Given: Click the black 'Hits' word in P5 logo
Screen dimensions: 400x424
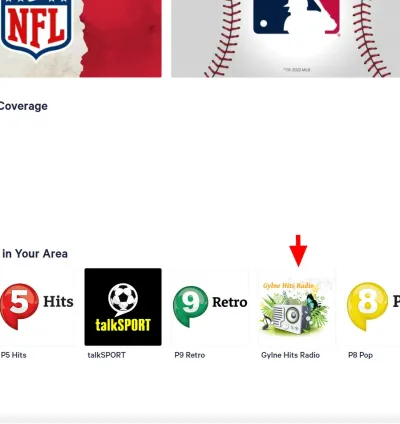Looking at the screenshot, I should (x=58, y=301).
